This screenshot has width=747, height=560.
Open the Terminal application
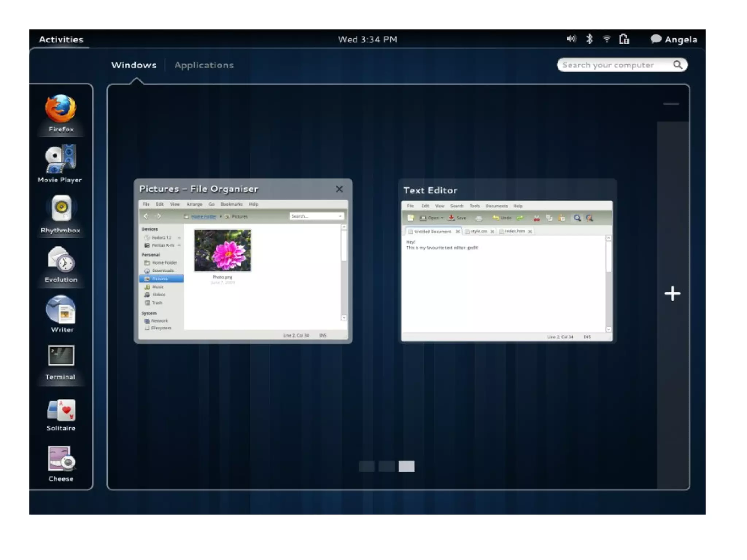61,356
